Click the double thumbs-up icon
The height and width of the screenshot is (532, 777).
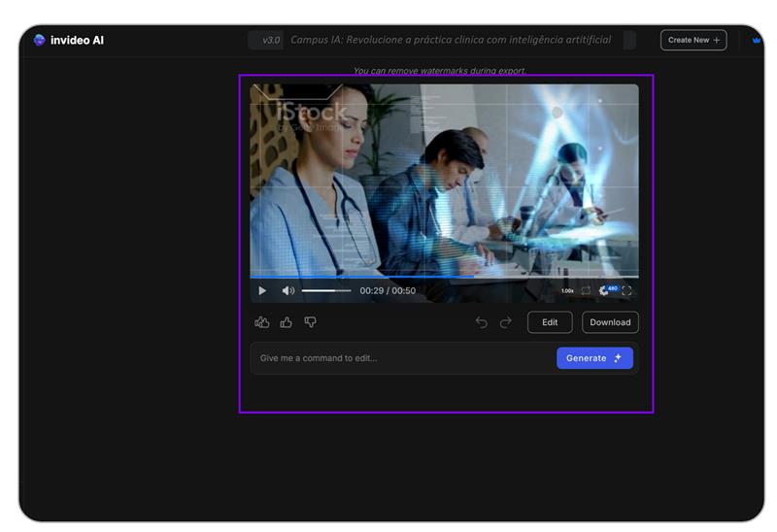tap(261, 322)
